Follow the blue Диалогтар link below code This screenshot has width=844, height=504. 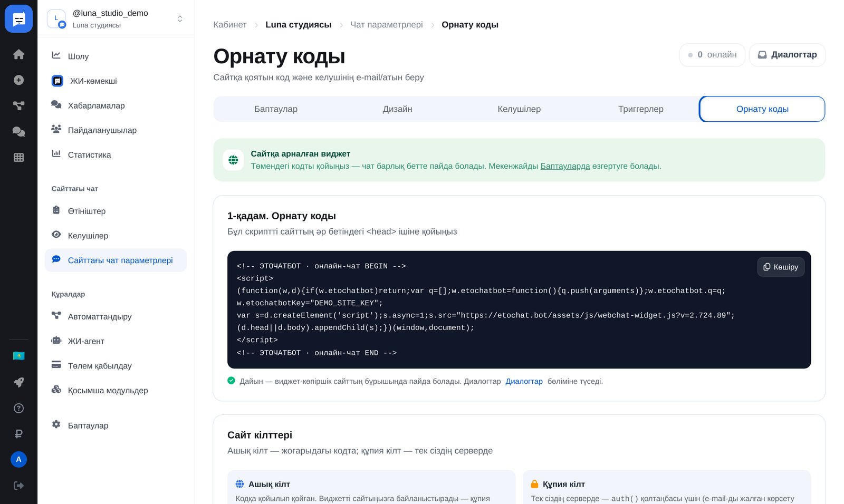pyautogui.click(x=524, y=381)
